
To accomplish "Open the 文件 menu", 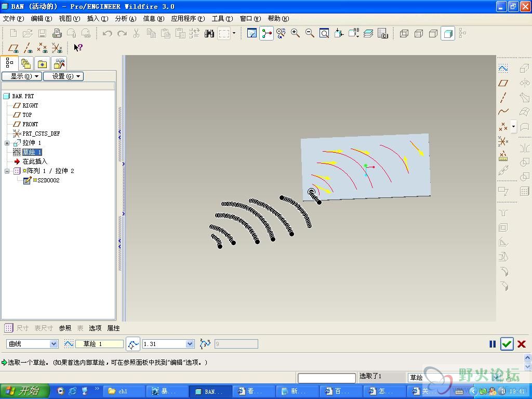I will click(x=14, y=19).
